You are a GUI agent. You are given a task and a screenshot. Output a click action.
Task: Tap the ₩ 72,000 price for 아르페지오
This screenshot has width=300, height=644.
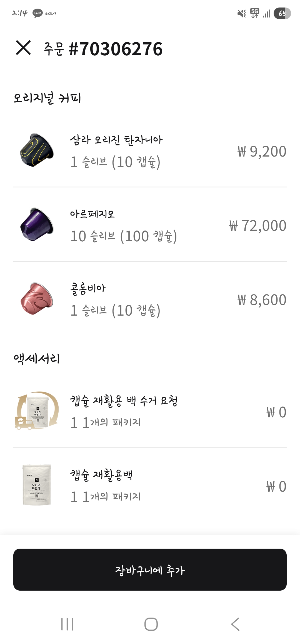coord(257,226)
